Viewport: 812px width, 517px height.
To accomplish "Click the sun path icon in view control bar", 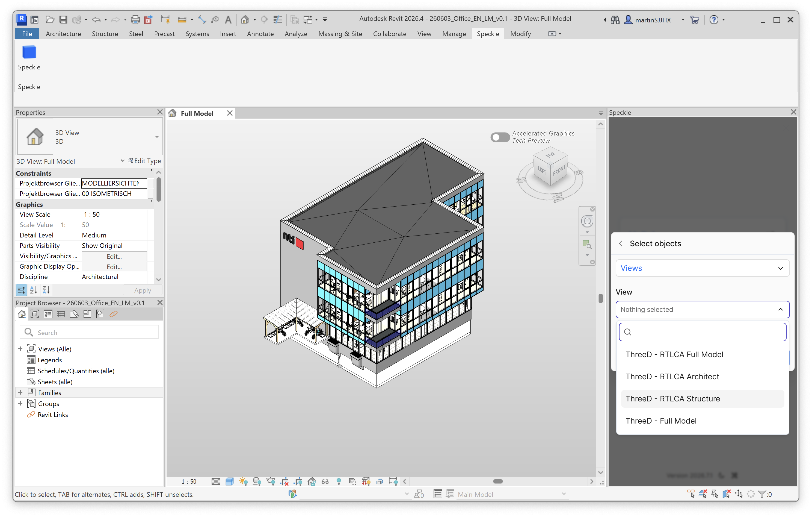I will click(x=243, y=481).
